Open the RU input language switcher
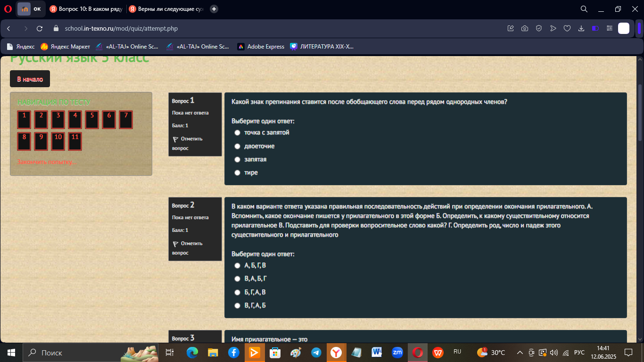Screen dimensions: 644x362 [457, 352]
